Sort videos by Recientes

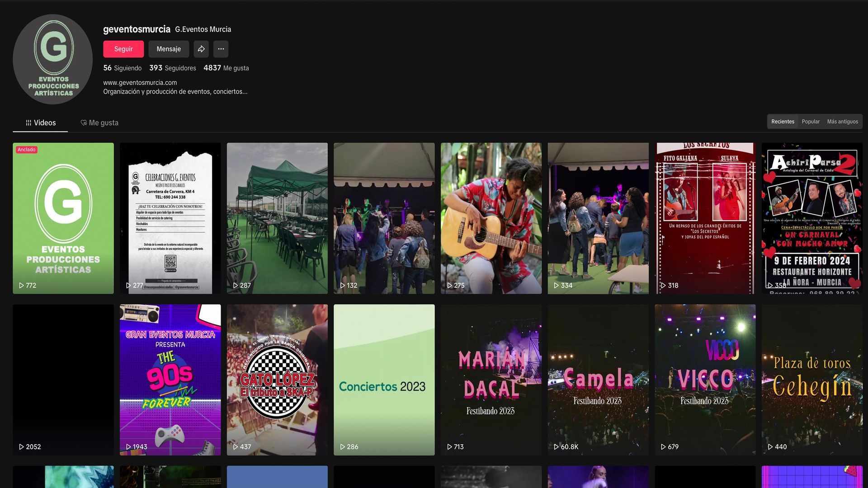click(x=783, y=122)
